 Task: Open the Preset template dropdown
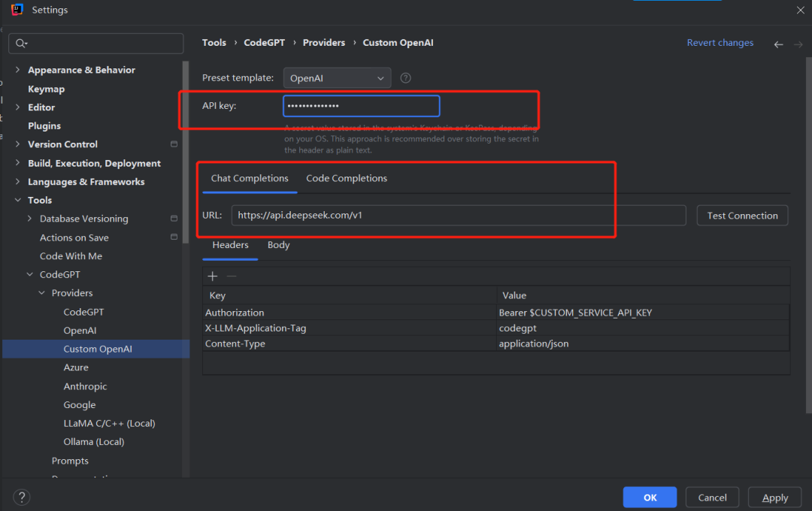(337, 77)
